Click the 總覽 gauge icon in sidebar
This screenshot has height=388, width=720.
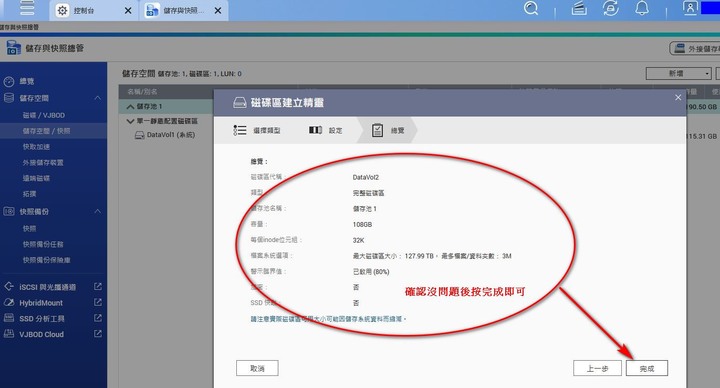(9, 82)
